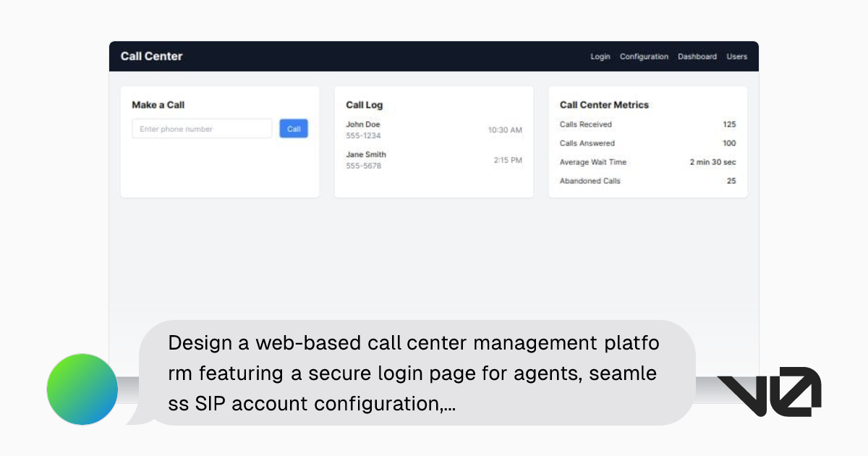Click the Call Center logo text
The image size is (868, 456).
click(151, 56)
